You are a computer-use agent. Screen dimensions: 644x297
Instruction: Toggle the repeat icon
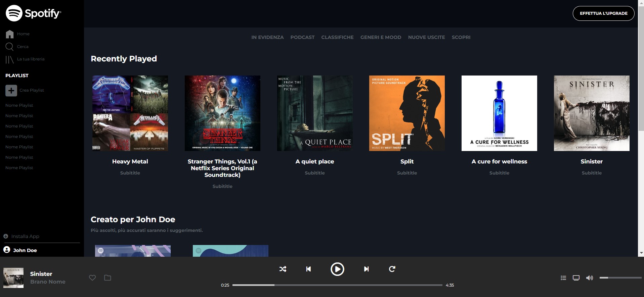coord(392,269)
